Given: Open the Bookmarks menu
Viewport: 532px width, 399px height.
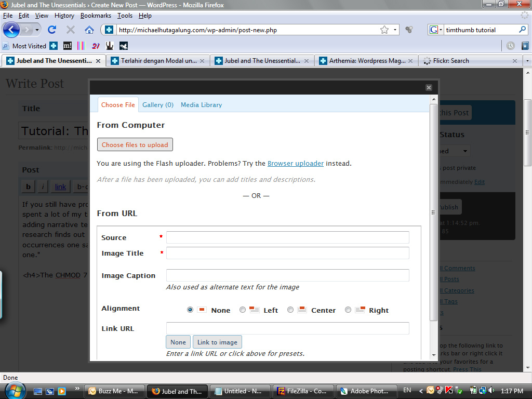Looking at the screenshot, I should 96,16.
